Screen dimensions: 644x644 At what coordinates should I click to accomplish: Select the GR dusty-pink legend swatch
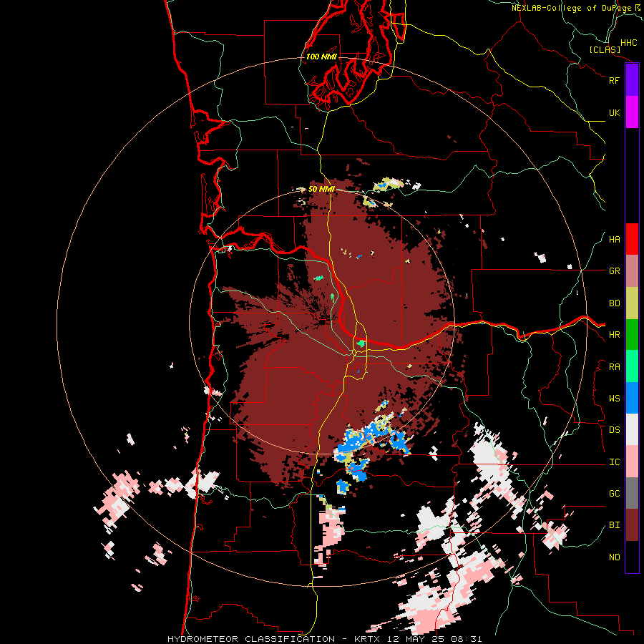[x=632, y=271]
